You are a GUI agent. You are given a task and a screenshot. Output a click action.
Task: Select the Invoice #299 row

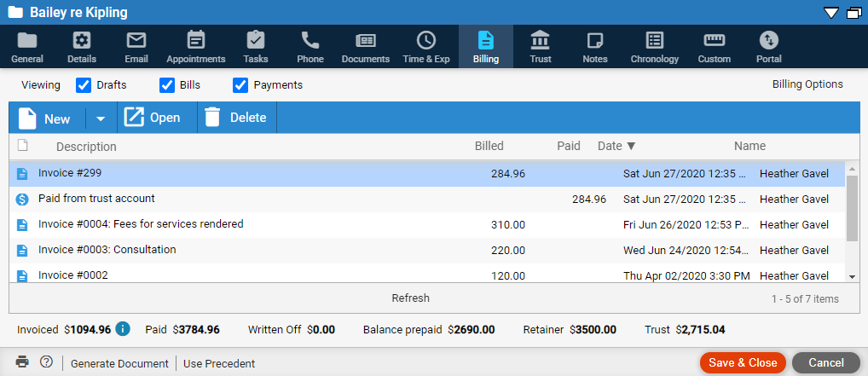(x=427, y=174)
